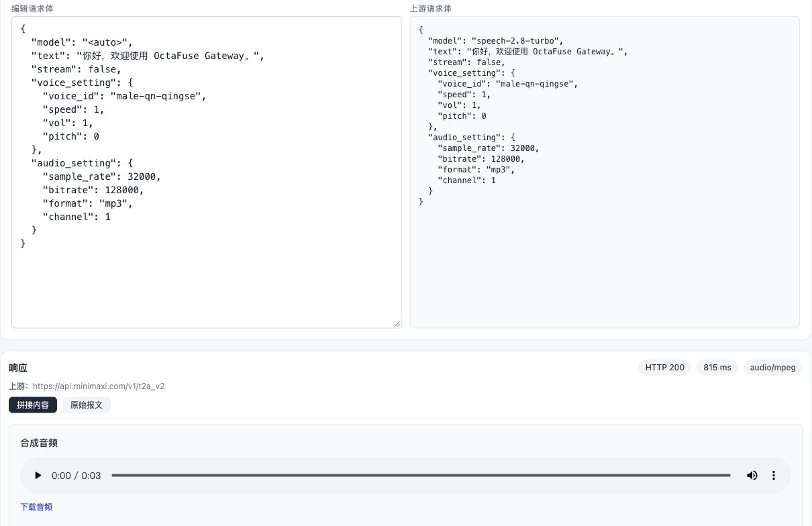This screenshot has height=526, width=812.
Task: Grab the request editor resize handle
Action: (397, 323)
